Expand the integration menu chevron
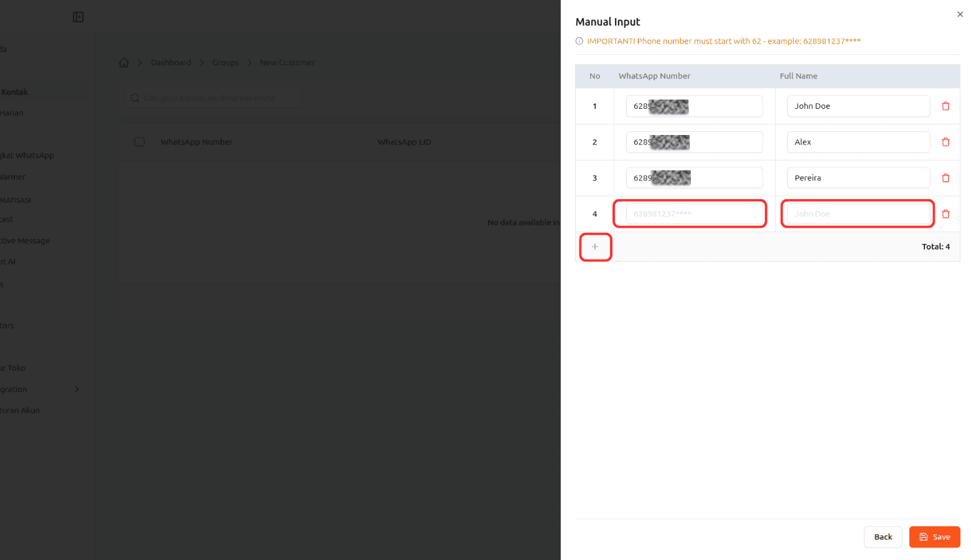The width and height of the screenshot is (971, 560). [77, 390]
